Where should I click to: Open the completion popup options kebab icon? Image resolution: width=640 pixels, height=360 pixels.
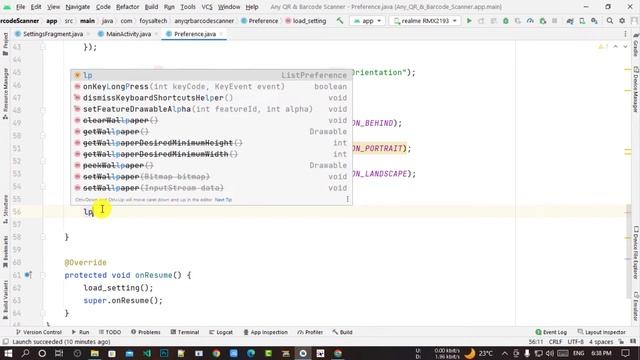pyautogui.click(x=347, y=199)
